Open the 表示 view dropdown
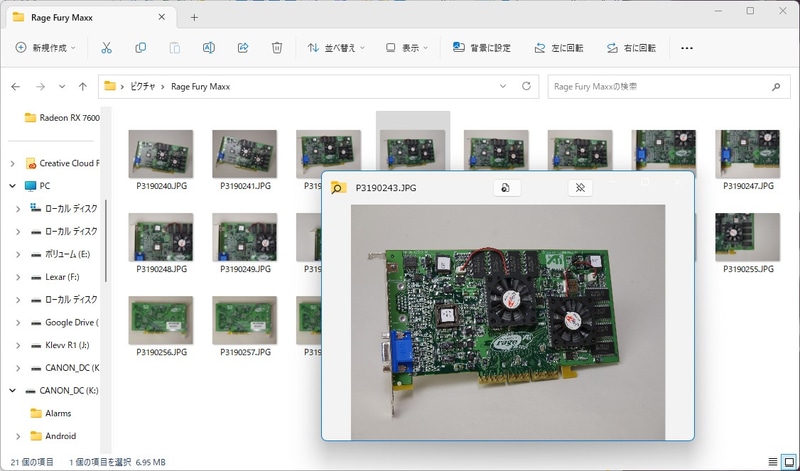 point(406,48)
